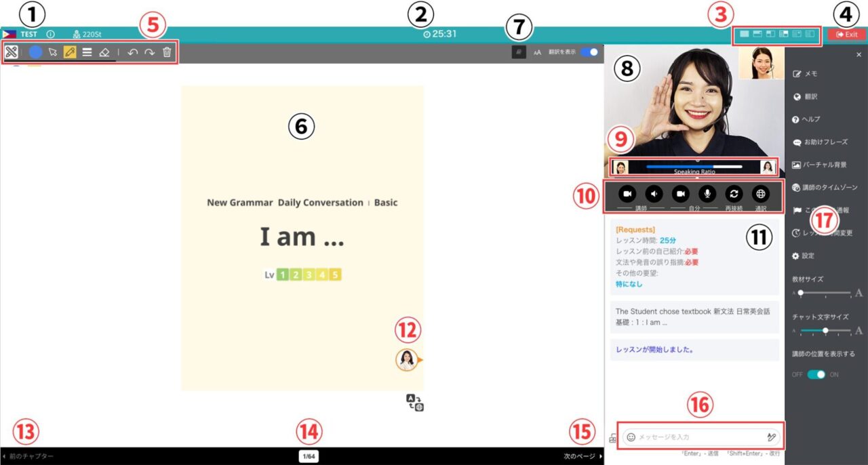The width and height of the screenshot is (868, 465).
Task: Select the arrow pointer tool
Action: pyautogui.click(x=53, y=52)
